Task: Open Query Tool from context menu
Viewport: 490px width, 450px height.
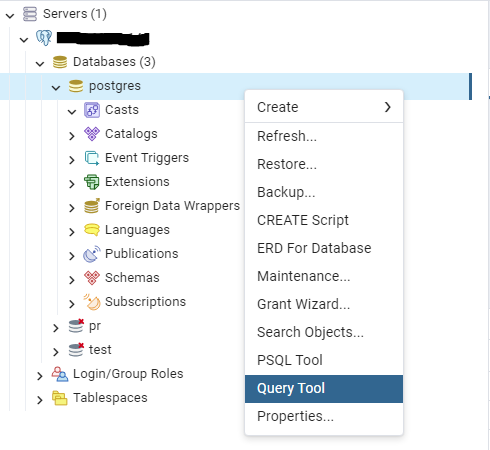Action: tap(324, 389)
